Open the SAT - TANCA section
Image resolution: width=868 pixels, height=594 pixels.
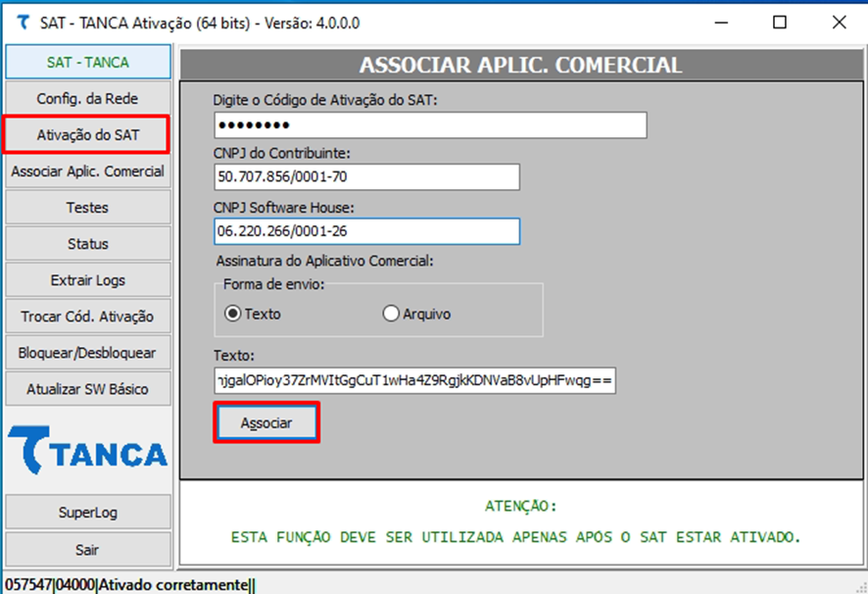(x=88, y=63)
